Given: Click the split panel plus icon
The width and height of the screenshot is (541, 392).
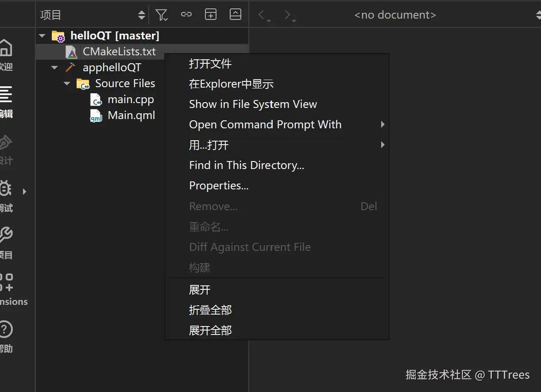Looking at the screenshot, I should point(211,15).
